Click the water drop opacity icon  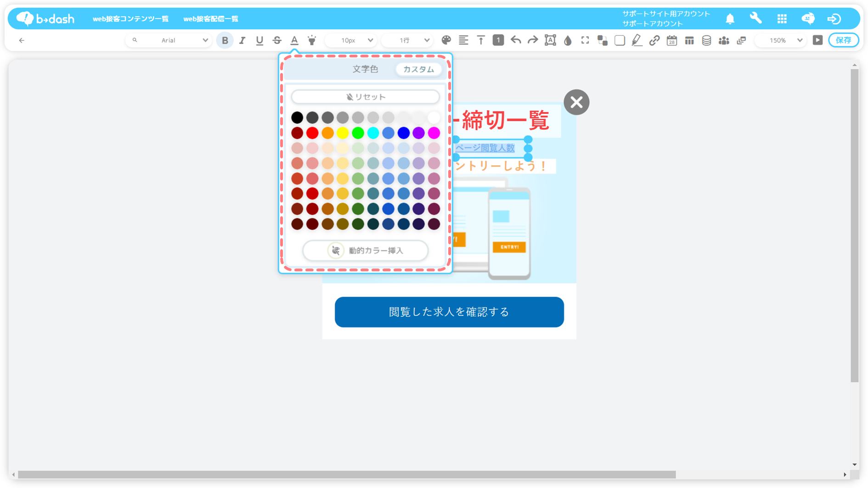coord(568,40)
